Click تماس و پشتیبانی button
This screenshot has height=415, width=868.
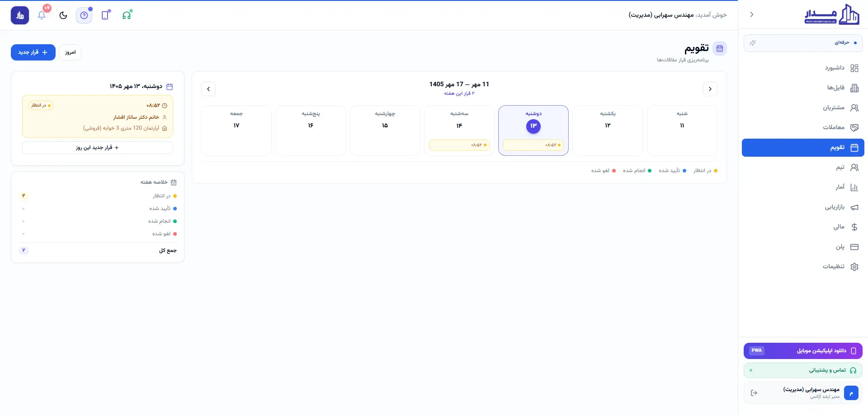803,370
